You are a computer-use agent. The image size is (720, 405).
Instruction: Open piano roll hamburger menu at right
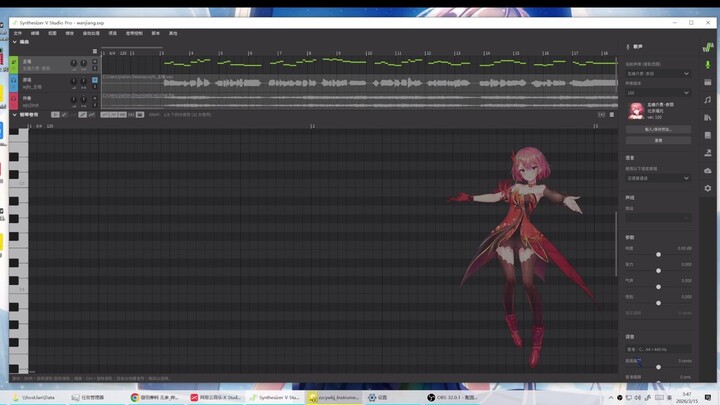click(612, 115)
